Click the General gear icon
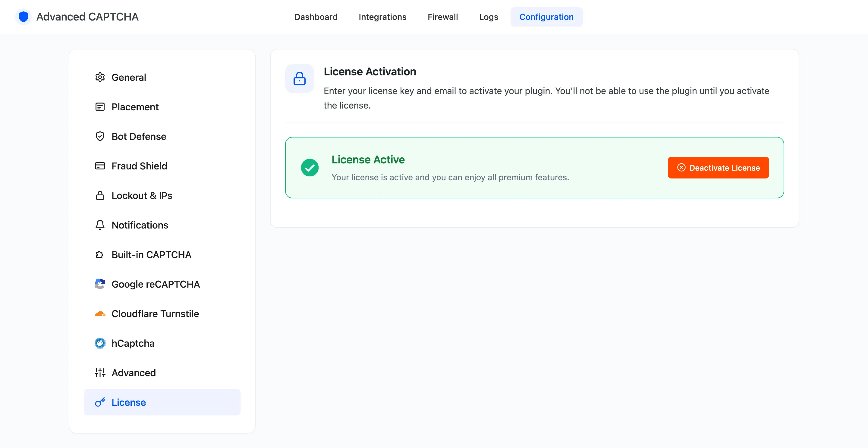 click(x=100, y=77)
